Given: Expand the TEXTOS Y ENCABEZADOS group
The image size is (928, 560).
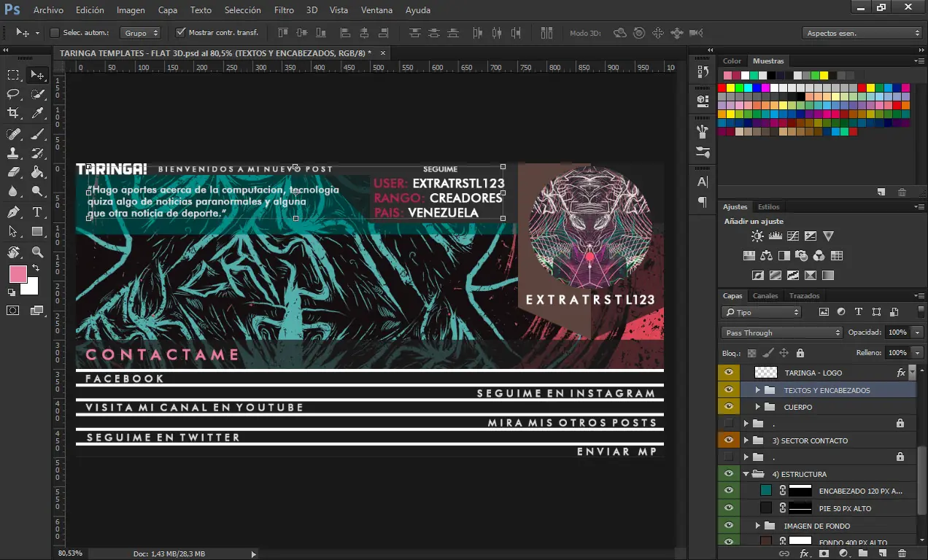Looking at the screenshot, I should [757, 390].
